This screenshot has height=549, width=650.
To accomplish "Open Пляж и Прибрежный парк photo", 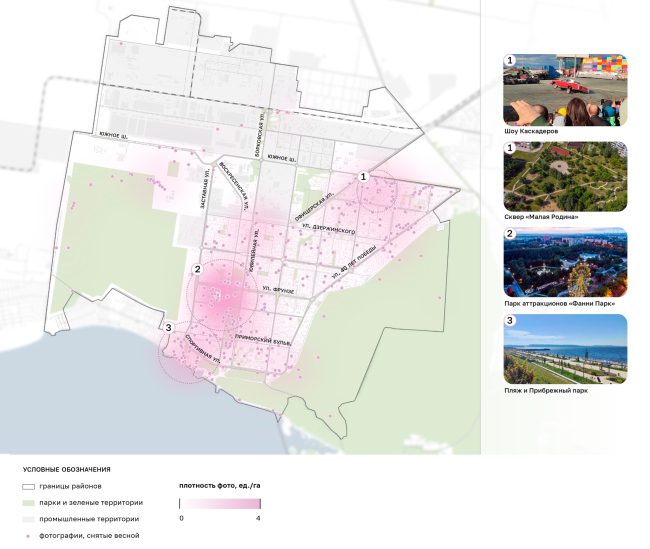I will pos(565,349).
